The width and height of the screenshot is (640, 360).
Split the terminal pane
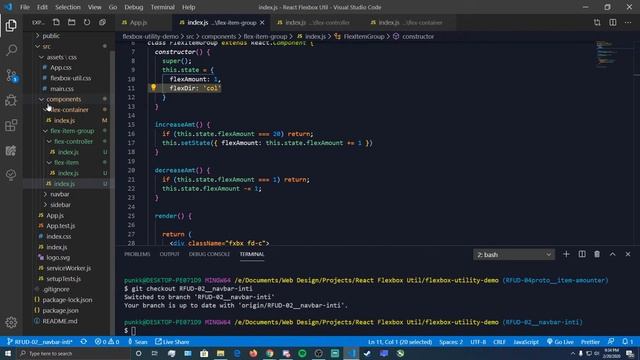pyautogui.click(x=582, y=254)
